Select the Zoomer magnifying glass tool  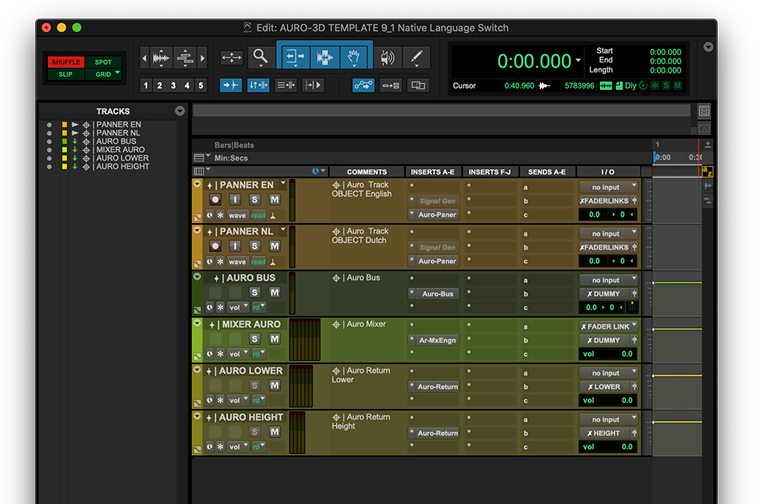click(260, 57)
